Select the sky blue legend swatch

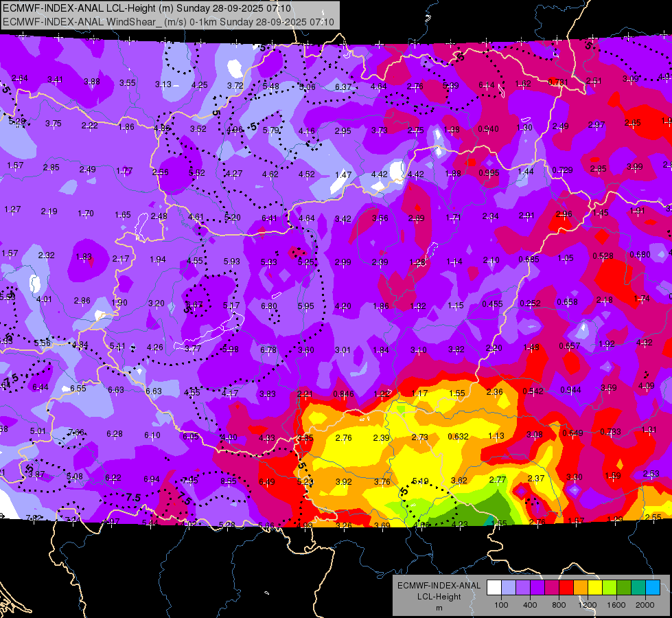(x=653, y=588)
